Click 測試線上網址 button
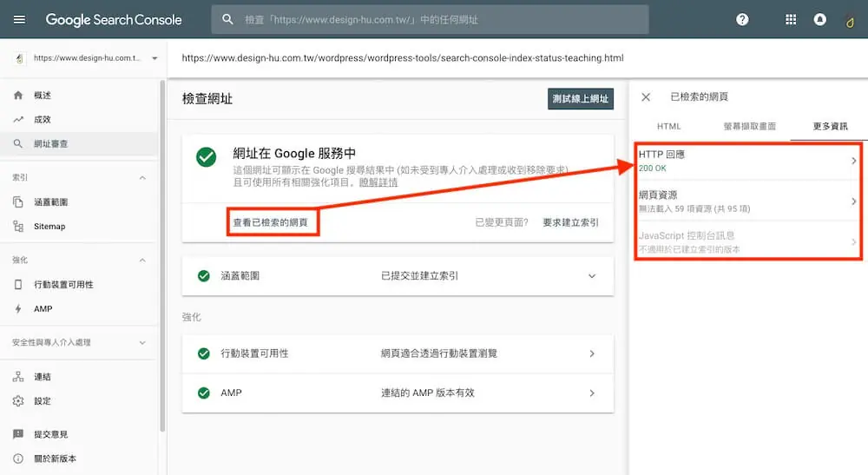 tap(580, 98)
